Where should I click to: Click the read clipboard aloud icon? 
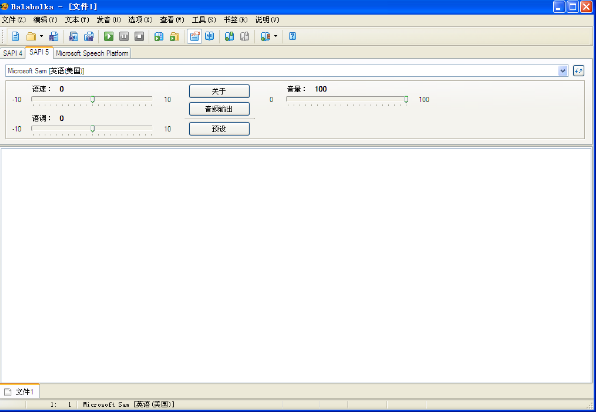click(159, 36)
